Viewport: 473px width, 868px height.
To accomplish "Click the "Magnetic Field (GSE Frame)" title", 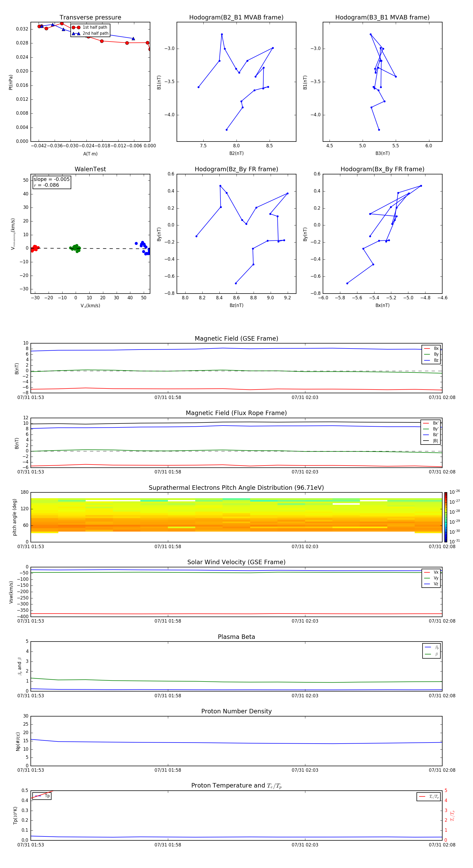I will click(x=236, y=338).
